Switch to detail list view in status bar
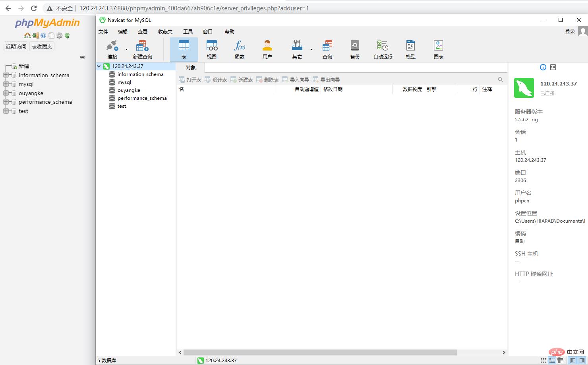This screenshot has width=588, height=365. (x=552, y=360)
